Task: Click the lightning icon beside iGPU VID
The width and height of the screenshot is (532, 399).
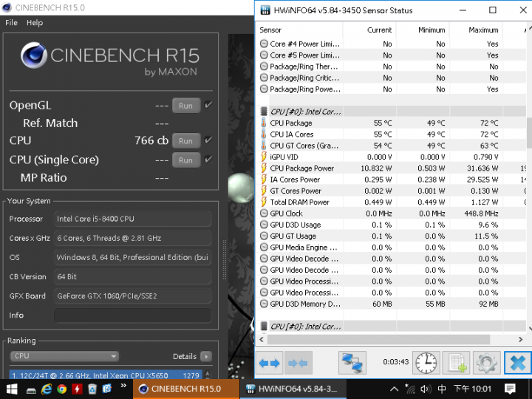Action: point(264,157)
